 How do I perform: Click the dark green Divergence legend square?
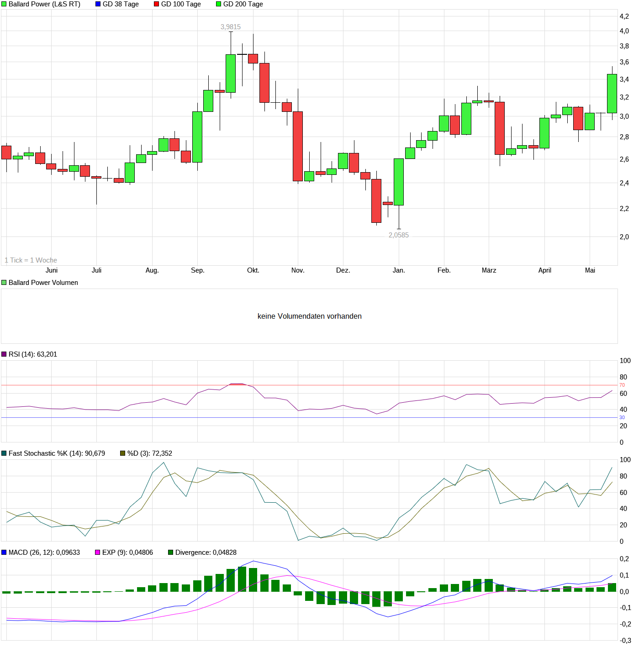click(x=171, y=552)
